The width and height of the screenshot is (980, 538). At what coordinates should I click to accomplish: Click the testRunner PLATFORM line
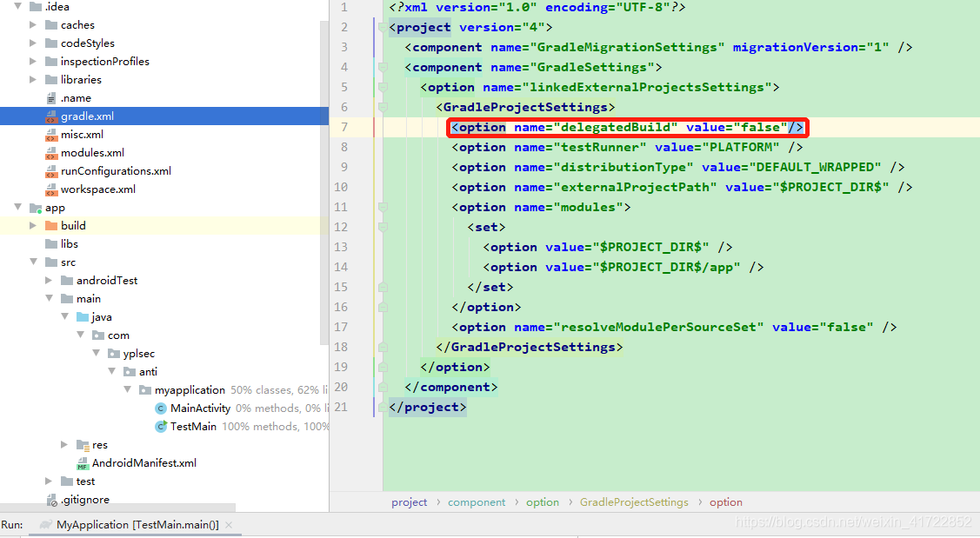[628, 148]
